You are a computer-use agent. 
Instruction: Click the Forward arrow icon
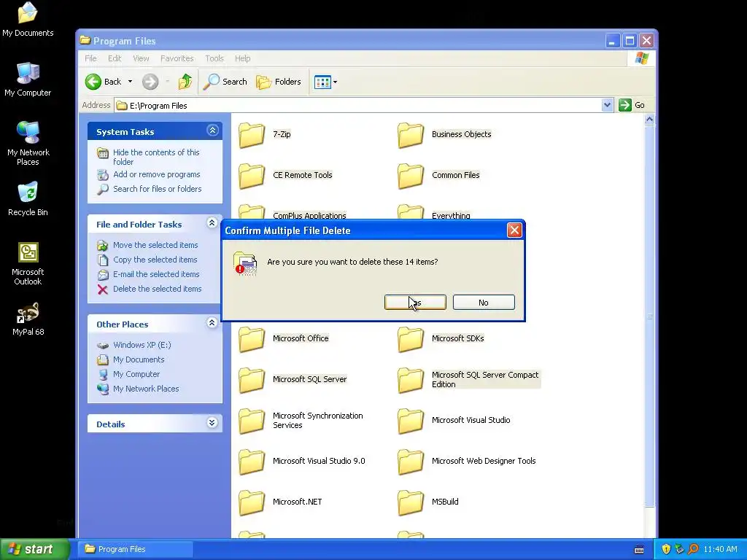tap(150, 82)
